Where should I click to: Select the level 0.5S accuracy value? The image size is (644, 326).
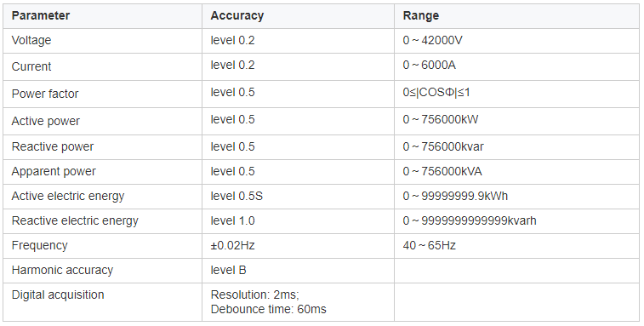point(237,196)
